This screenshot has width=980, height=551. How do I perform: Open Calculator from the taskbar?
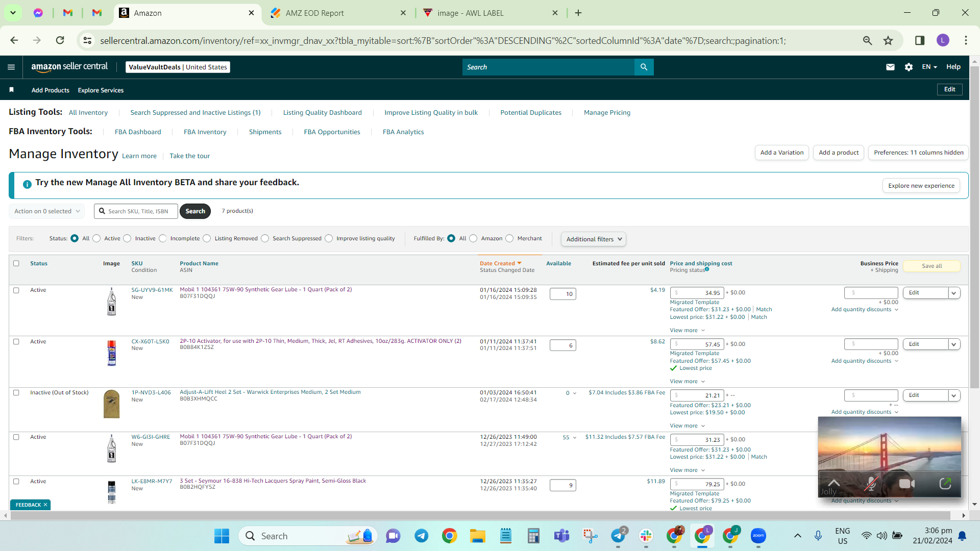pyautogui.click(x=533, y=536)
